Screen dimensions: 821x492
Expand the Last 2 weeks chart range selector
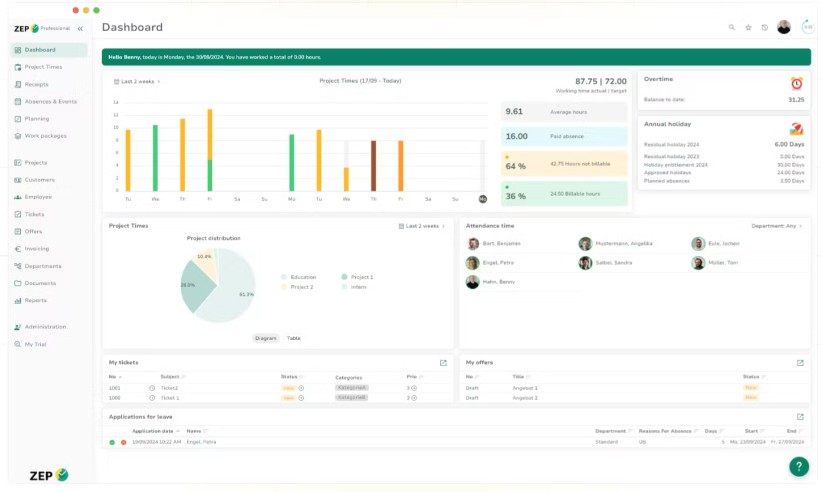tap(138, 82)
